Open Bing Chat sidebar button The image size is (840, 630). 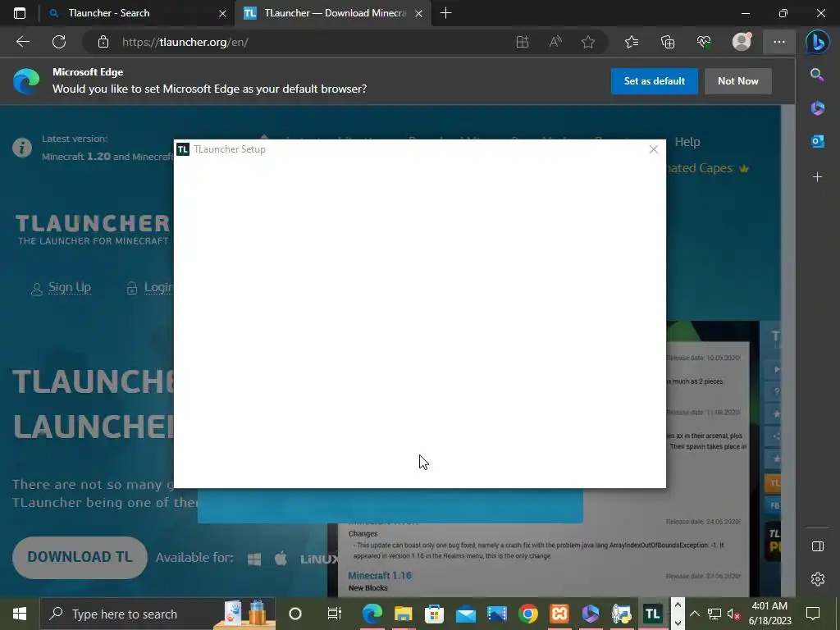point(818,42)
